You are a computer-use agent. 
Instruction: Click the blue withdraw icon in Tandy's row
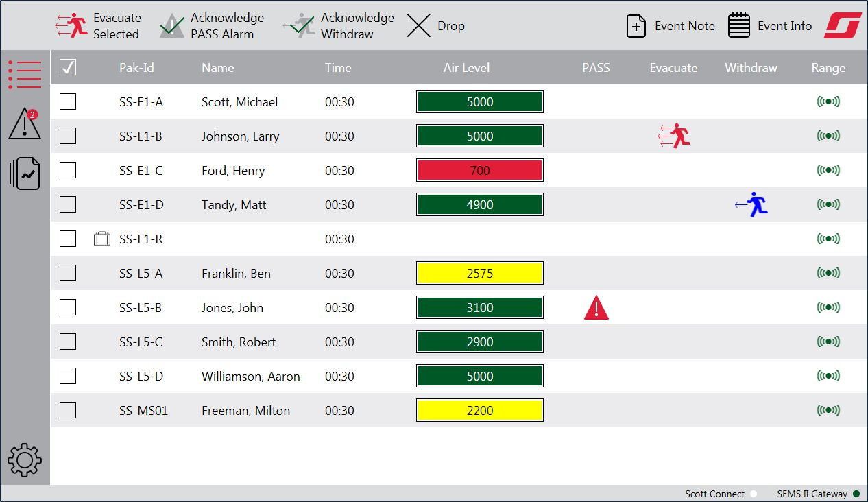[x=752, y=204]
